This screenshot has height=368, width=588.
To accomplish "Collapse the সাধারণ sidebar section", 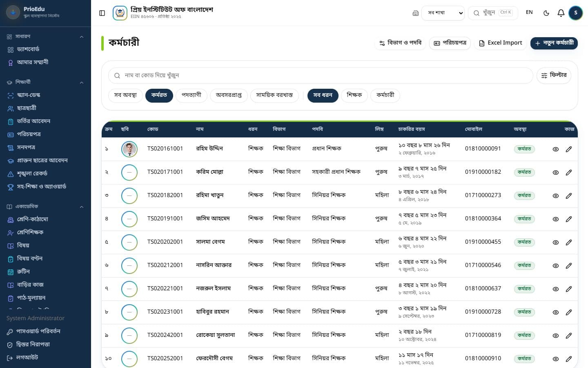I will 45,37.
